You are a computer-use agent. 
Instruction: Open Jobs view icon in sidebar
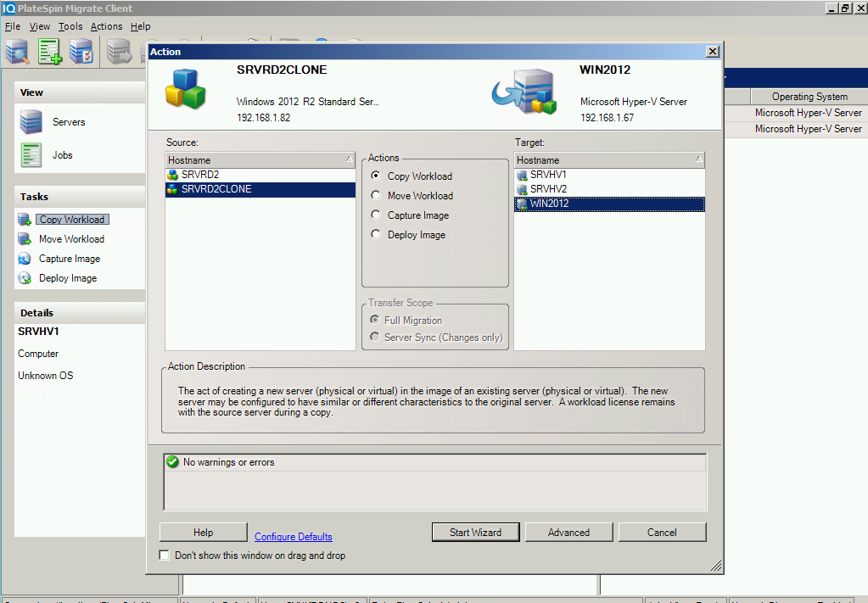click(x=31, y=155)
